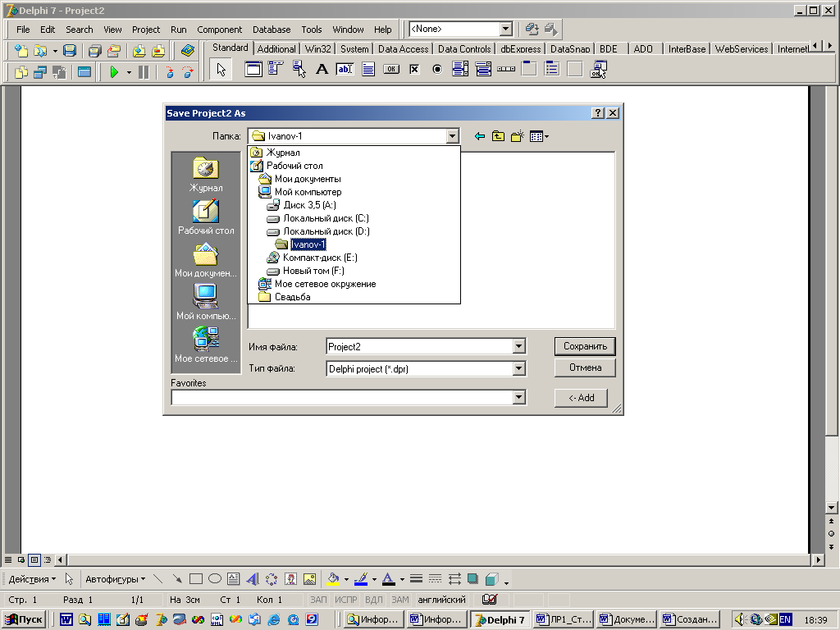Select the MainMenu component icon
This screenshot has width=840, height=630.
click(x=276, y=69)
